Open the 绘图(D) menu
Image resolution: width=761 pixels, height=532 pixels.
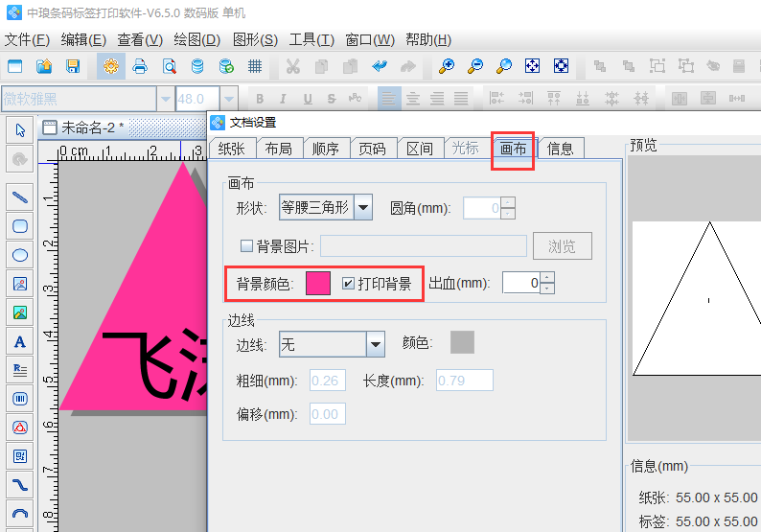coord(196,39)
